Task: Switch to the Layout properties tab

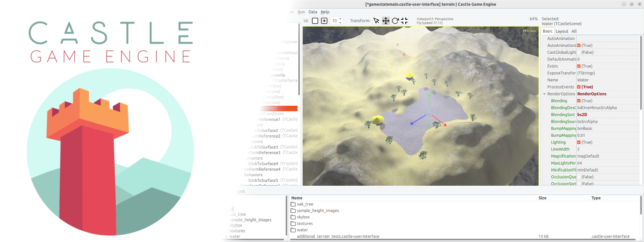Action: pyautogui.click(x=562, y=31)
